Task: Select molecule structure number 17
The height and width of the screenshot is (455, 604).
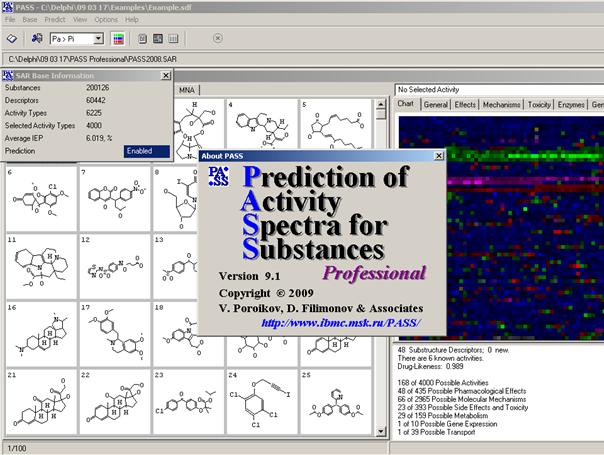Action: pos(115,334)
